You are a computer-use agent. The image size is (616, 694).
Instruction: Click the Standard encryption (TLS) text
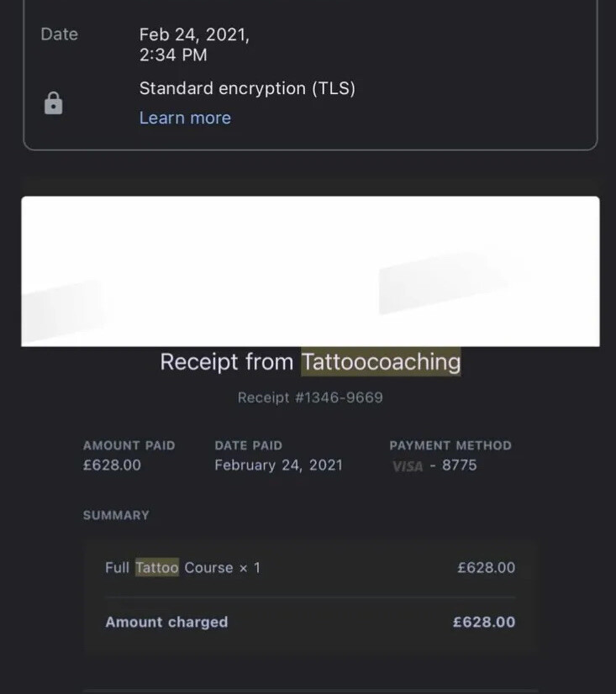click(247, 88)
